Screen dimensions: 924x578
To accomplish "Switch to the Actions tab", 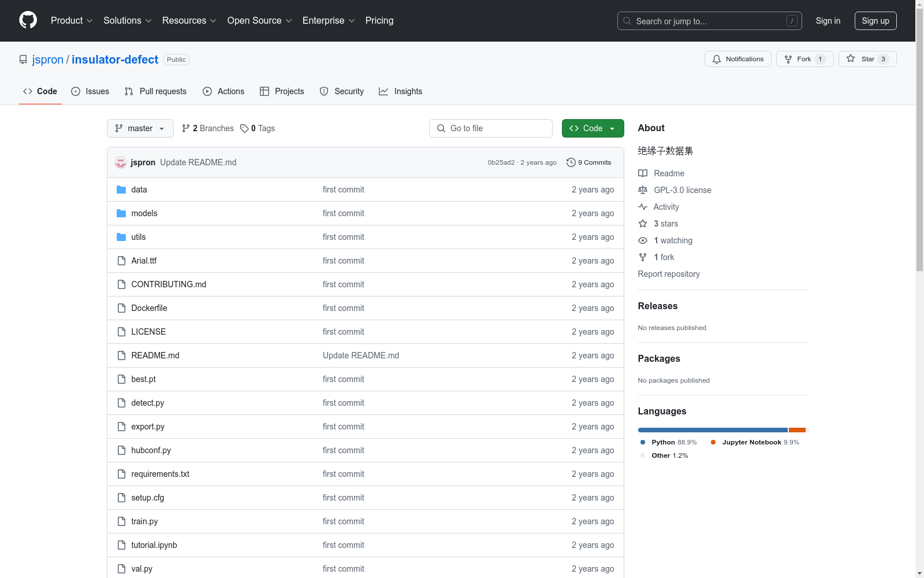I will (x=223, y=91).
